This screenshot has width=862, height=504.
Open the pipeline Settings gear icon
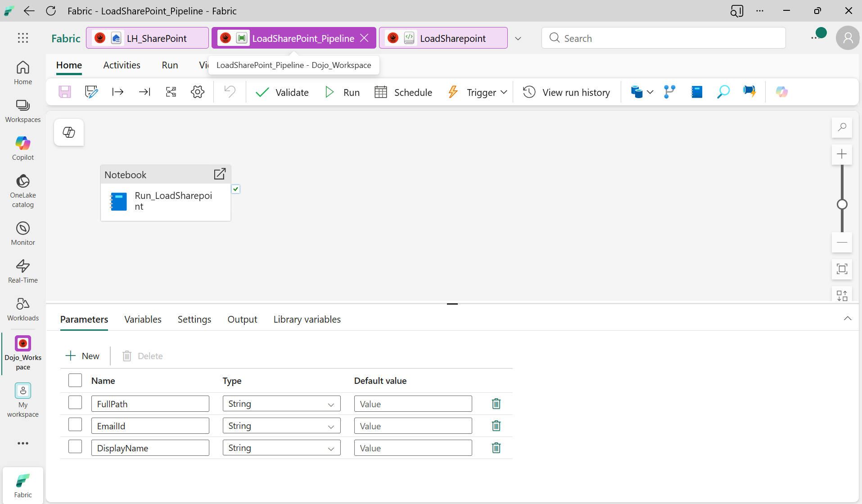click(197, 92)
